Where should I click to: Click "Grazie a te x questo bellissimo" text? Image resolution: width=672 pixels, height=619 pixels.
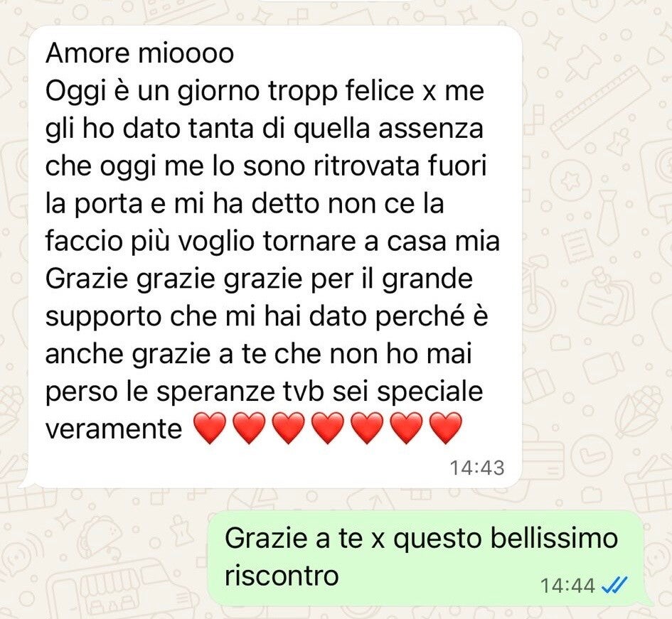(x=421, y=539)
